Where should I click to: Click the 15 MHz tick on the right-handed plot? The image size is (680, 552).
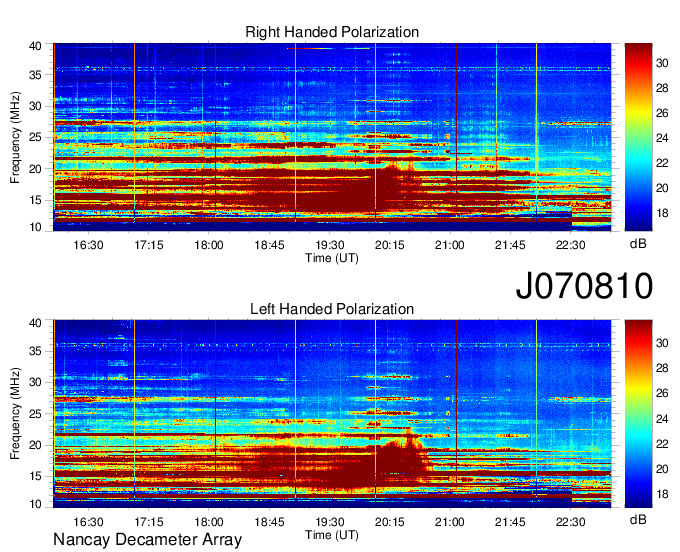coord(35,200)
